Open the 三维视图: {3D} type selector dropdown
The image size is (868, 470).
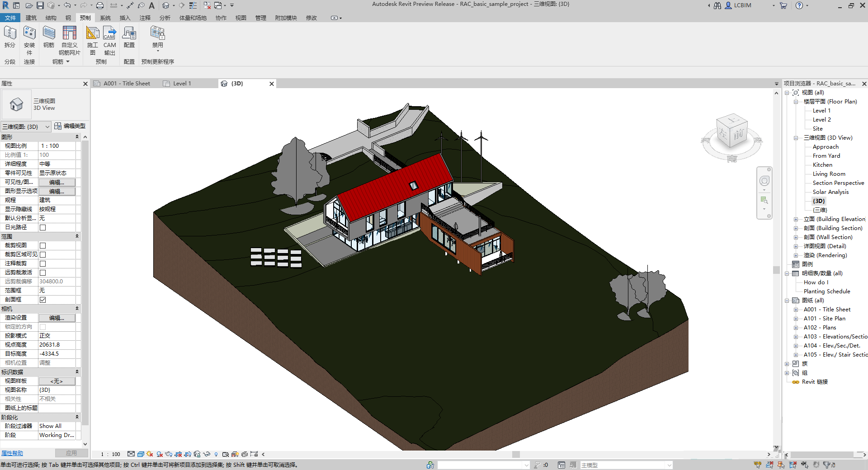[26, 127]
